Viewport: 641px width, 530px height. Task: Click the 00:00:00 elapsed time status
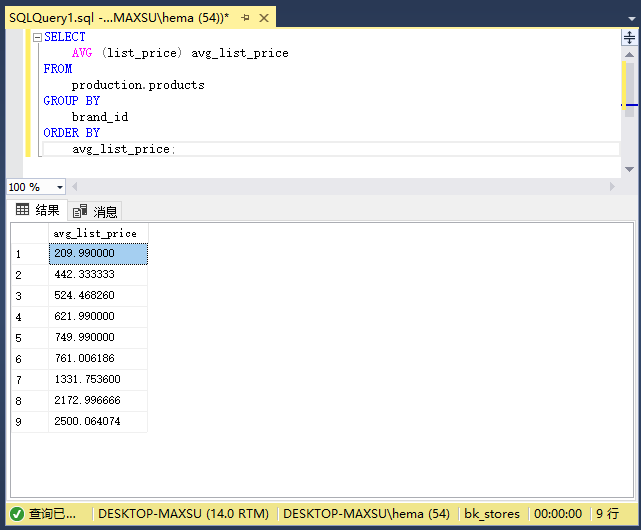558,514
